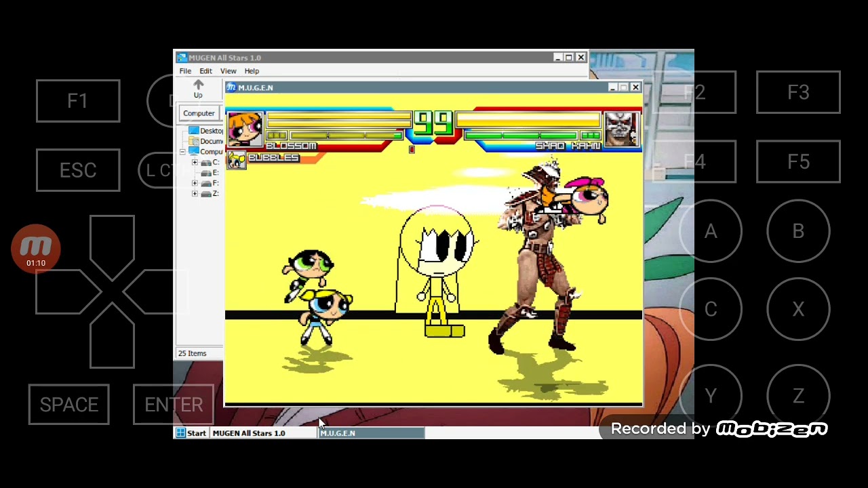Tap the on-screen ENTER key
868x488 pixels.
point(174,405)
